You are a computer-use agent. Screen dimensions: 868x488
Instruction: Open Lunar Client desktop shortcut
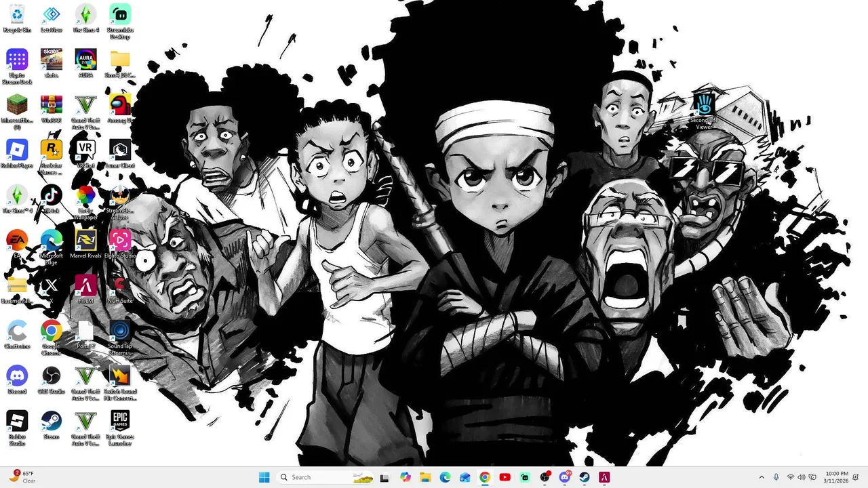[120, 154]
